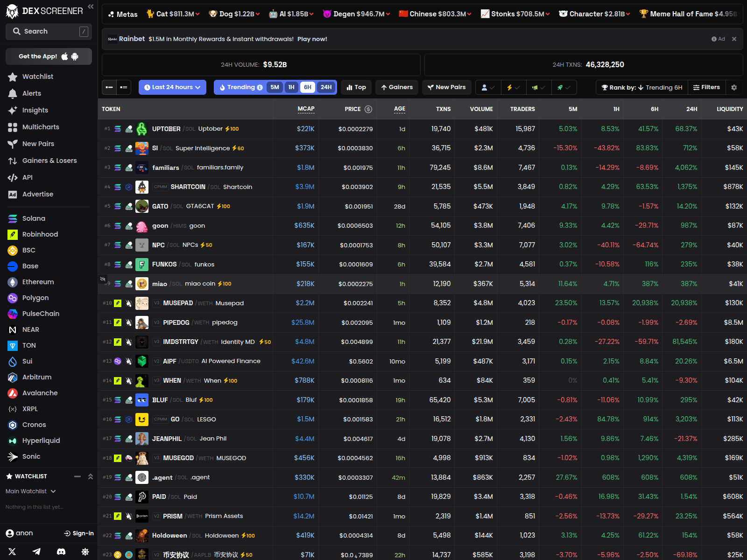Switch to compact row layout
The image size is (747, 560).
click(109, 87)
